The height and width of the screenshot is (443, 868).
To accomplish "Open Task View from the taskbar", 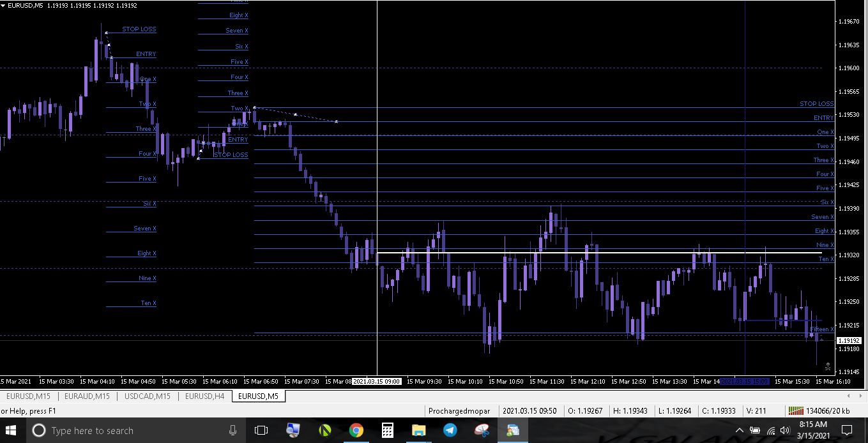I will [x=261, y=430].
